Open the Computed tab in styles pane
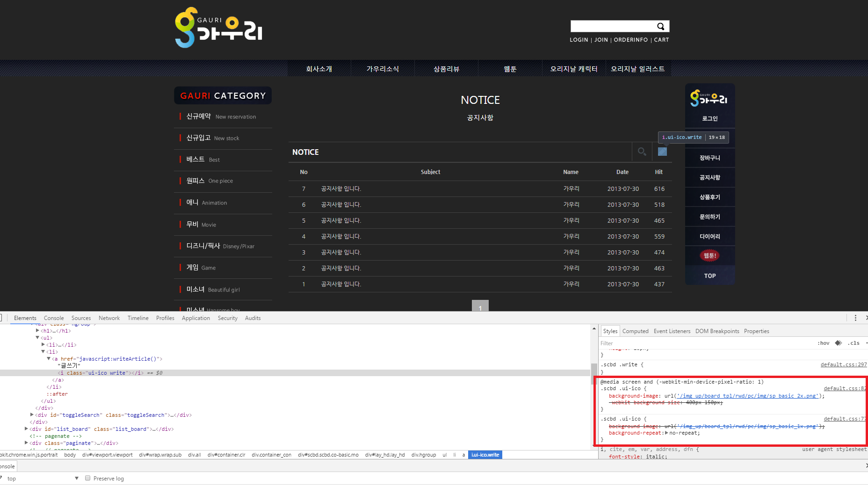Viewport: 868px width, 487px height. 635,331
